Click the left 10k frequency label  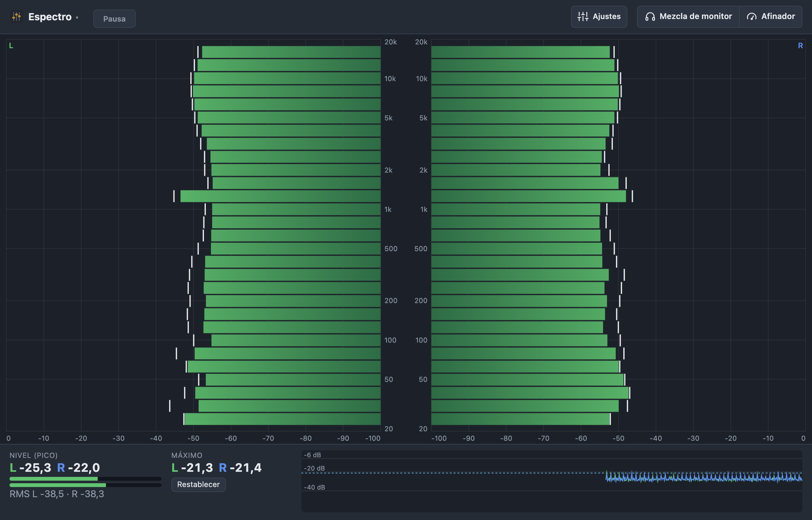390,79
